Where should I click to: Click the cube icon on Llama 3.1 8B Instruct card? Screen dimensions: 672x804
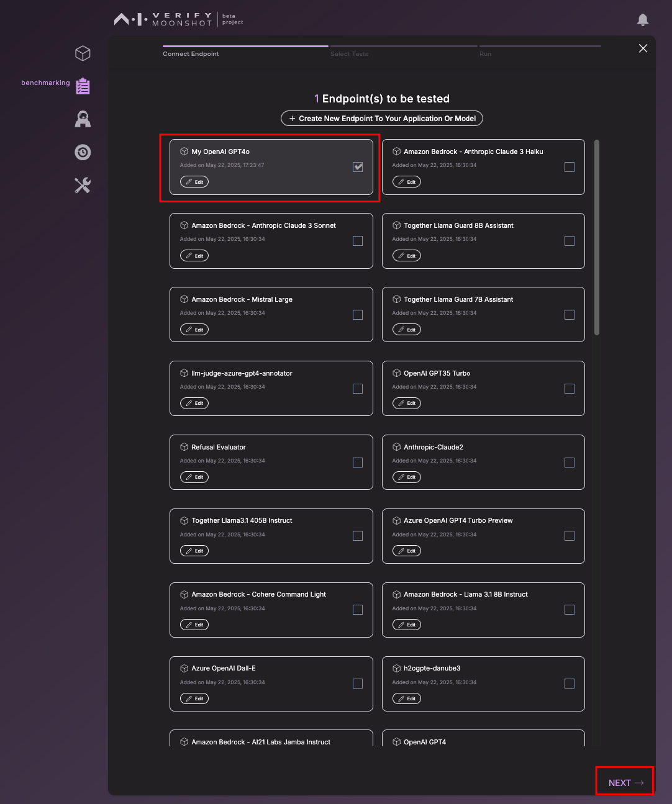397,594
